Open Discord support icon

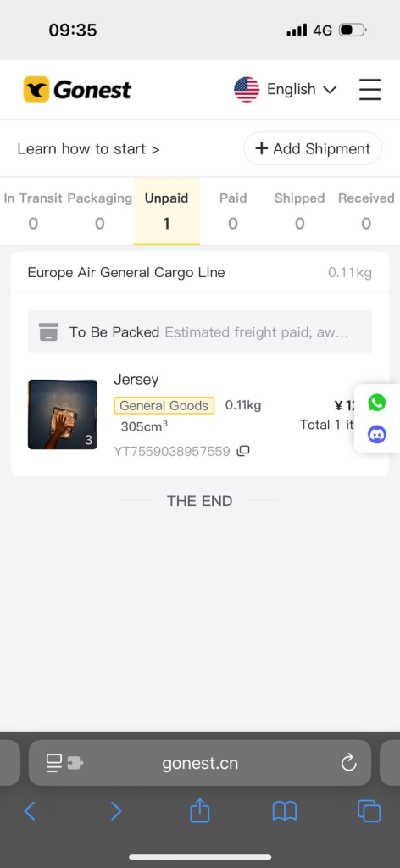coord(377,435)
